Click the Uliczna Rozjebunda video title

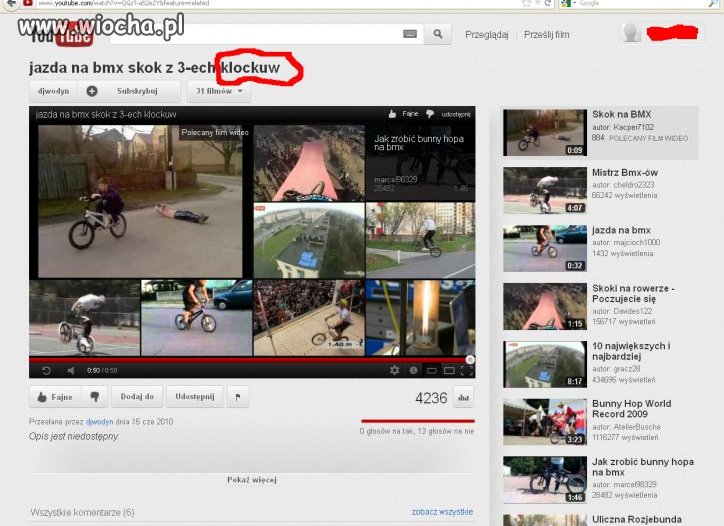637,519
